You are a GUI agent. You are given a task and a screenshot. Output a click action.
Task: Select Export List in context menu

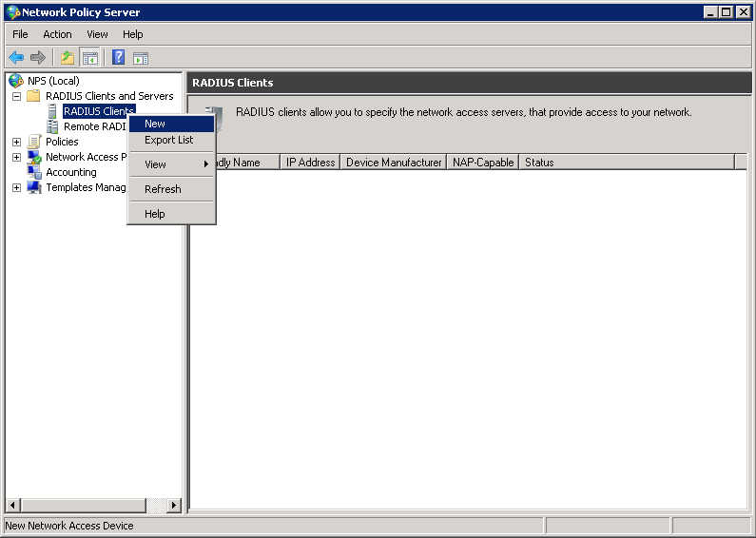click(x=171, y=140)
